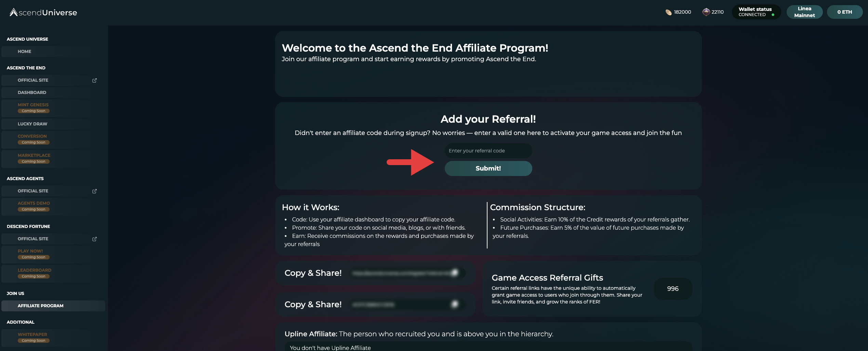This screenshot has height=351, width=868.
Task: Select Lucky Draw in the sidebar
Action: pos(32,124)
